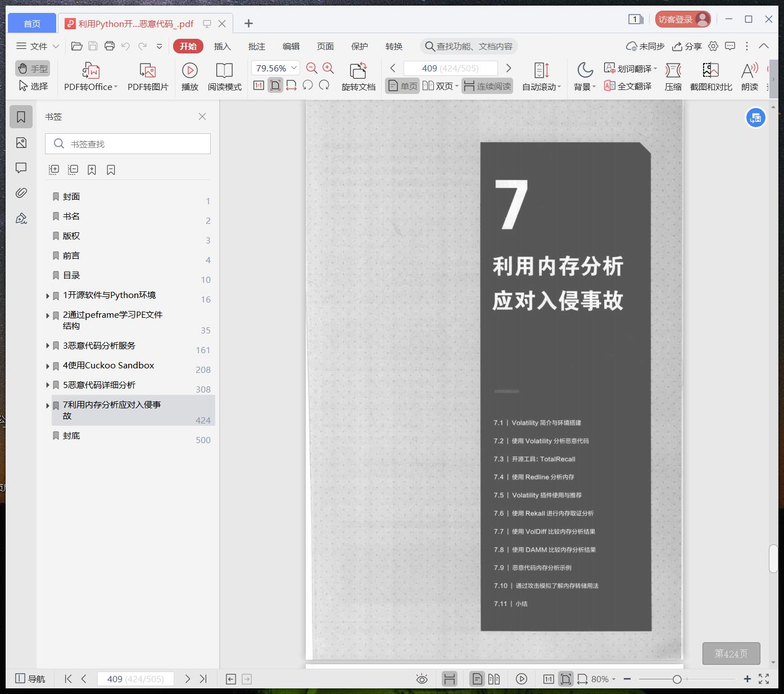Enable the 选择 selection tool
Screen dimensions: 784x694
point(33,86)
